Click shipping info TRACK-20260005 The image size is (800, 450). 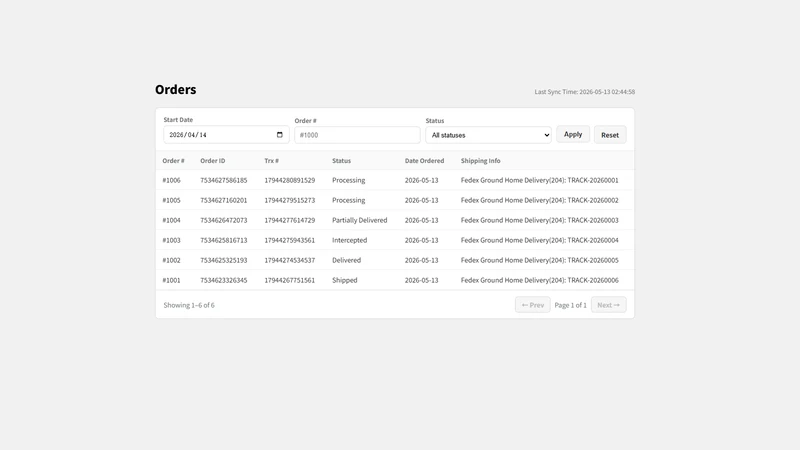(x=540, y=260)
